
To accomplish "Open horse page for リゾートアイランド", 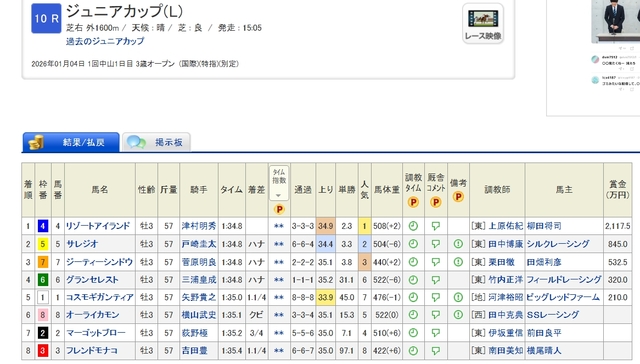I will click(98, 226).
